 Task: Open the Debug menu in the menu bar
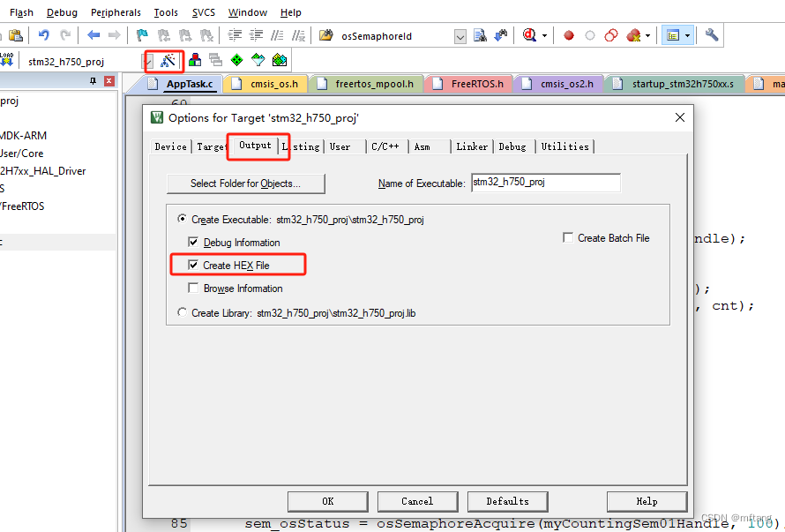pyautogui.click(x=62, y=12)
